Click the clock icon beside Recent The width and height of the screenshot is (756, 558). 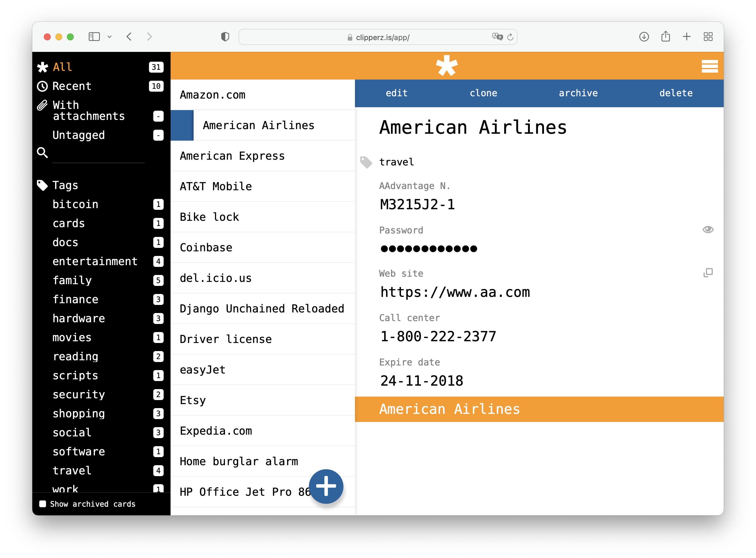pyautogui.click(x=42, y=86)
